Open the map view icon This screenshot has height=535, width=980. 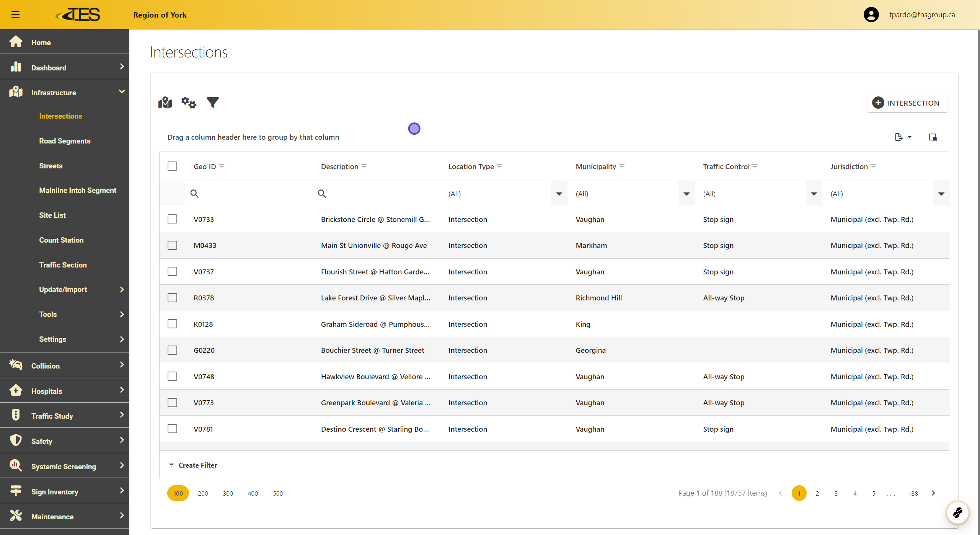[165, 103]
